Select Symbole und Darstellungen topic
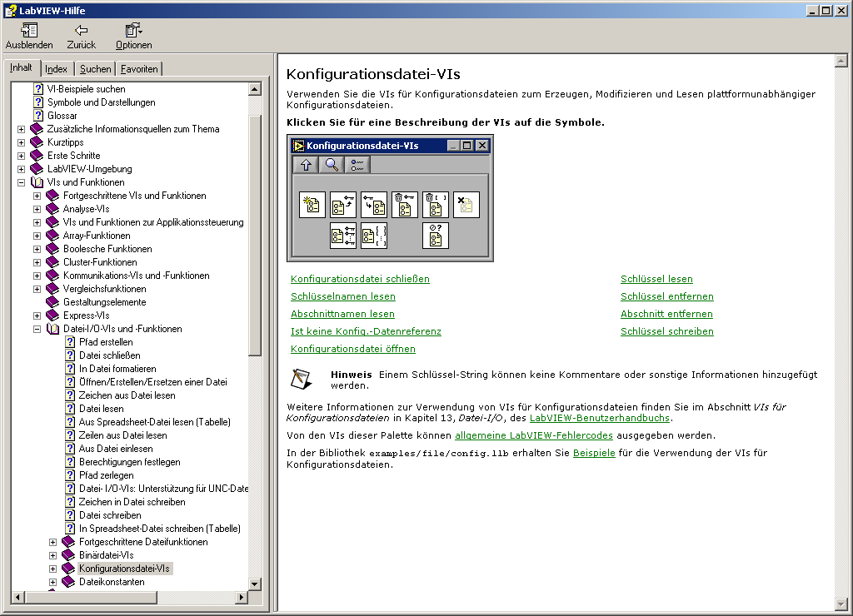The image size is (853, 616). [x=101, y=102]
